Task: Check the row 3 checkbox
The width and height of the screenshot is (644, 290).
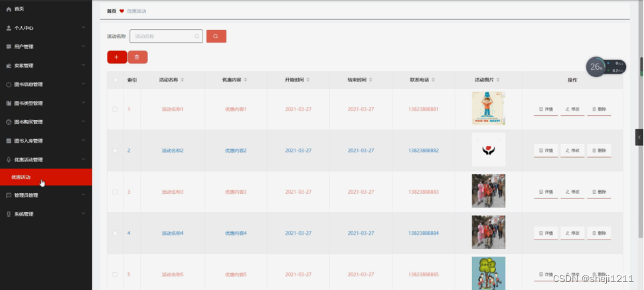Action: tap(115, 192)
